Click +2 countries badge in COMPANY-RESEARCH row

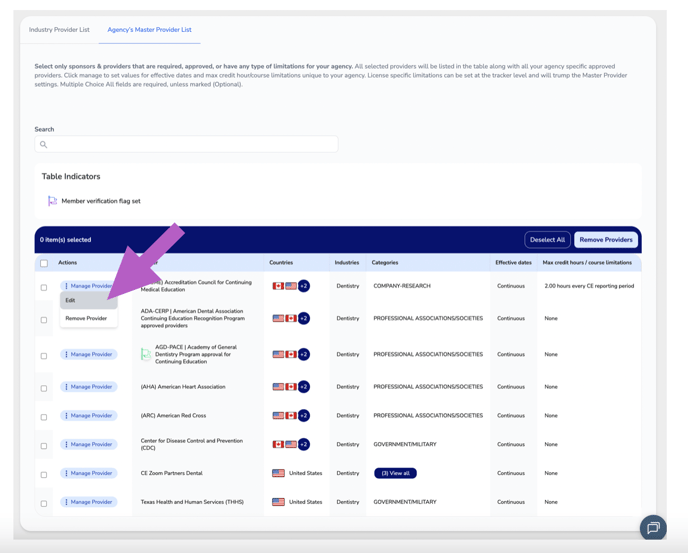(x=304, y=286)
